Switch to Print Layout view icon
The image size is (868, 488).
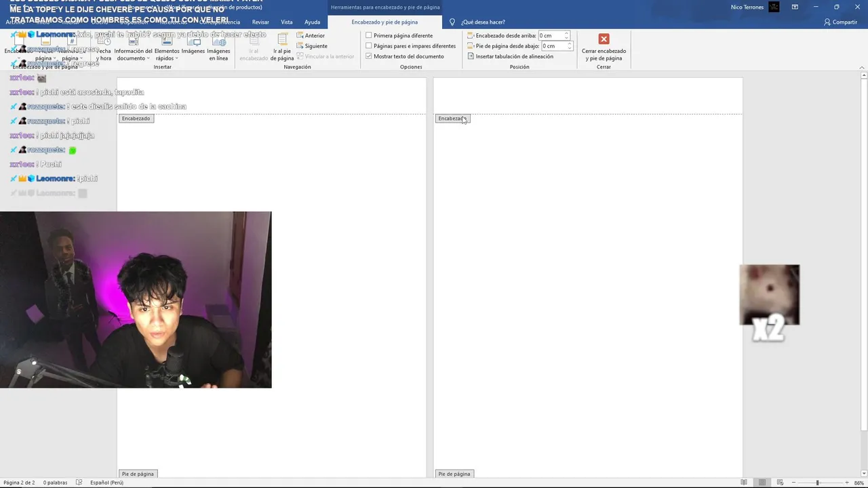click(762, 483)
